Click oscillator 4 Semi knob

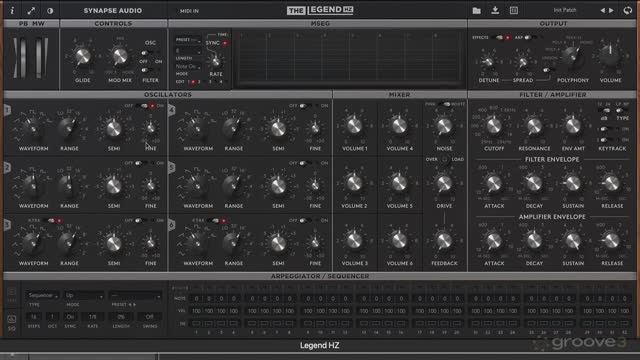point(278,128)
